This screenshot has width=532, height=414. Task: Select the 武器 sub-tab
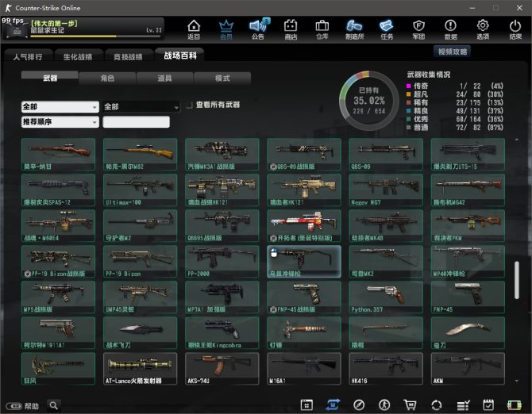tap(50, 78)
